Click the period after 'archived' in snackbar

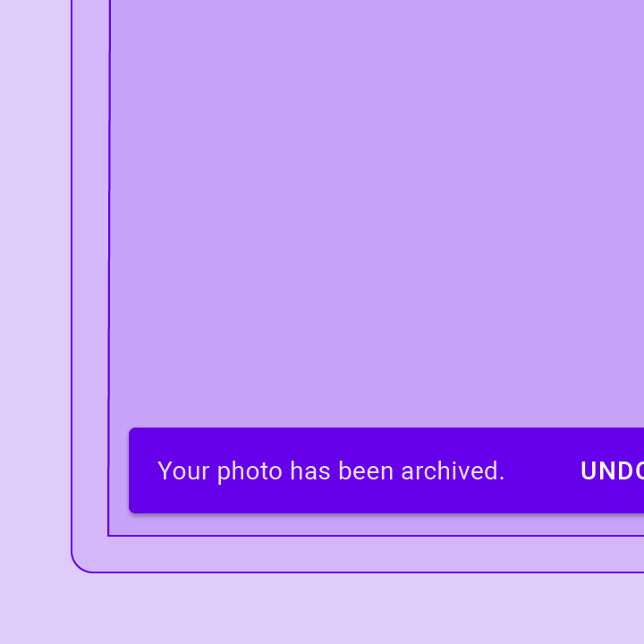501,479
